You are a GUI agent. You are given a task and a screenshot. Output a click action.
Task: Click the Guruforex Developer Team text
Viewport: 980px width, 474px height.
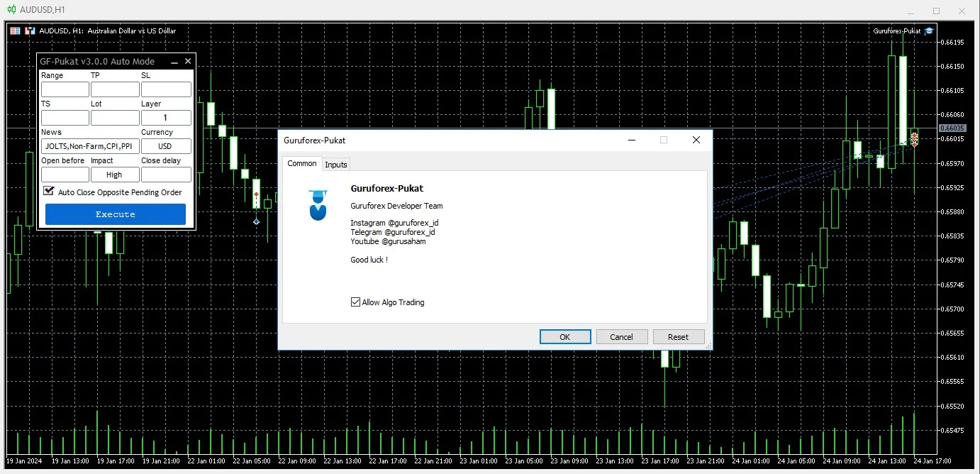396,206
